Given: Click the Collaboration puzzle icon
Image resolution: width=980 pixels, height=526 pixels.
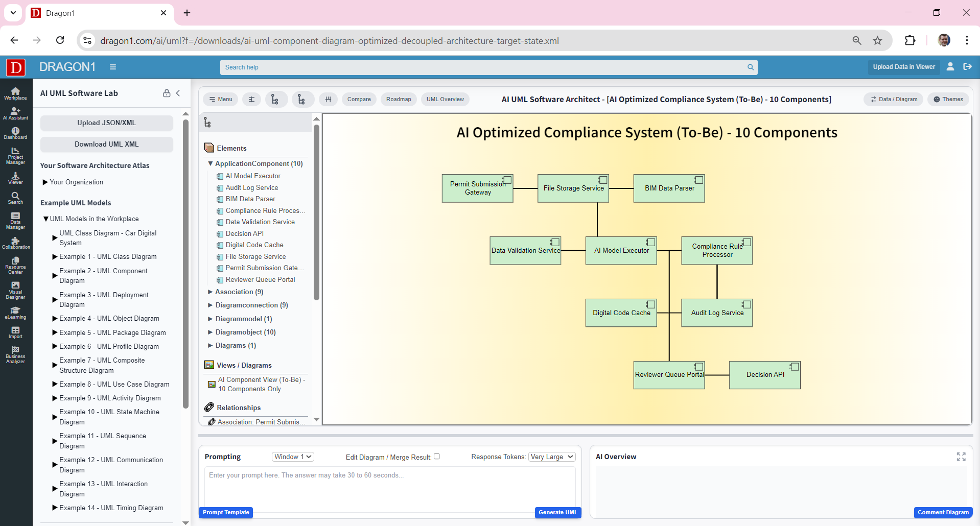Looking at the screenshot, I should (15, 241).
